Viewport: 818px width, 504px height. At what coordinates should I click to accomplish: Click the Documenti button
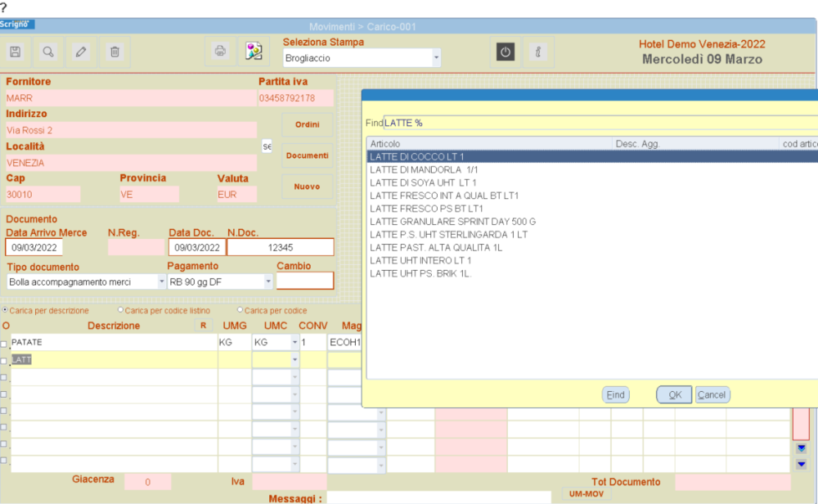[x=308, y=155]
